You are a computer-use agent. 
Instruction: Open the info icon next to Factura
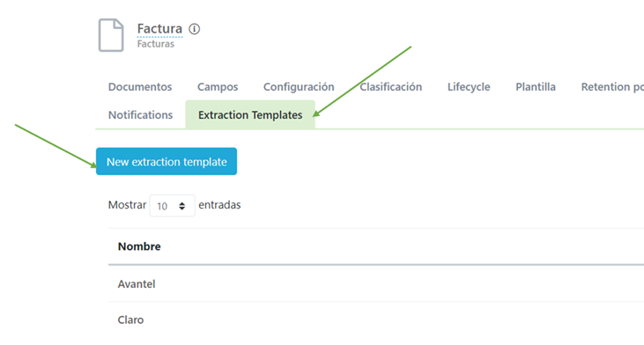pos(195,29)
